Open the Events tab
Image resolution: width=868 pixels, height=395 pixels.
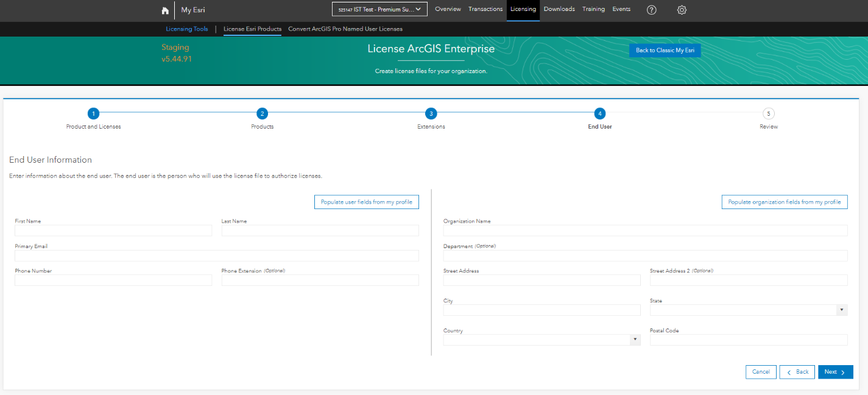point(621,9)
